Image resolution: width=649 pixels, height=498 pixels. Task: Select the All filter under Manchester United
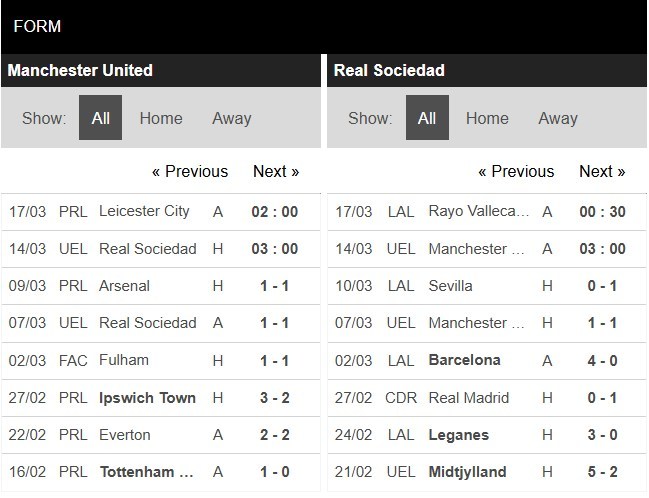(x=100, y=118)
